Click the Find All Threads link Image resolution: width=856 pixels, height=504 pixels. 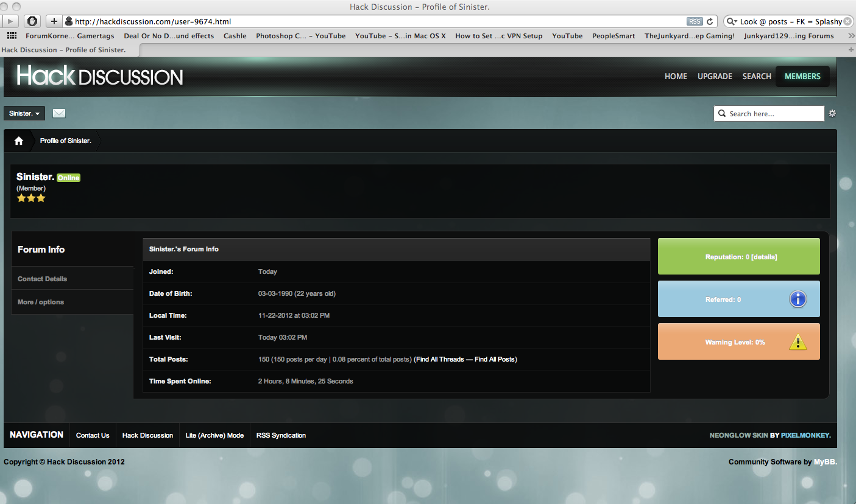point(439,359)
